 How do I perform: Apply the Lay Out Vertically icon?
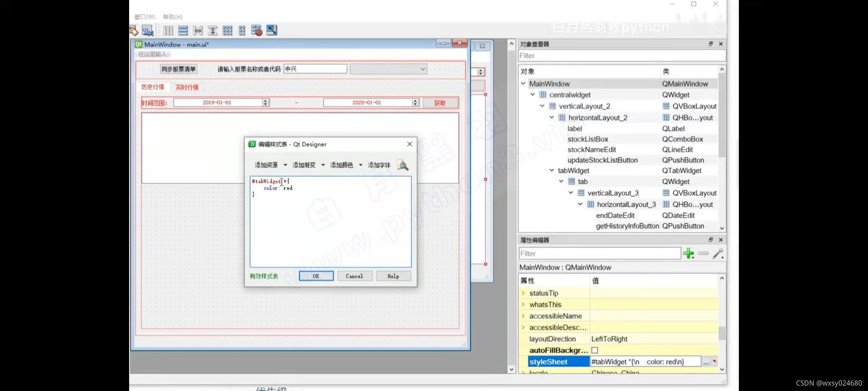183,31
